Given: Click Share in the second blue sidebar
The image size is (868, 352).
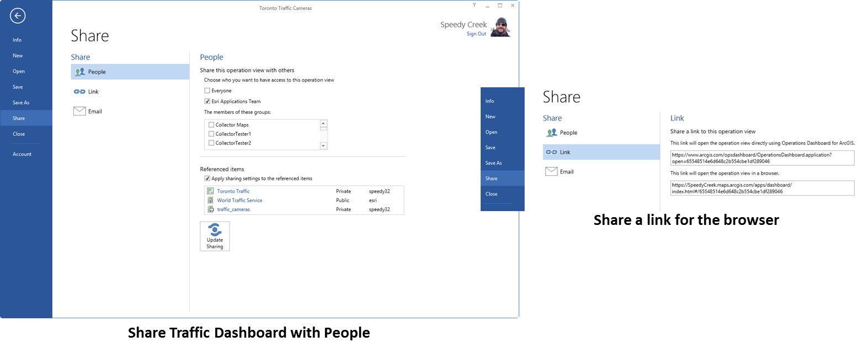Looking at the screenshot, I should pos(502,178).
